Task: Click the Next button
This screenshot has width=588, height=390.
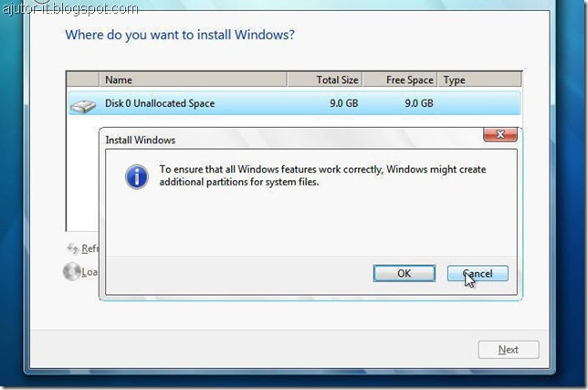Action: [x=509, y=350]
